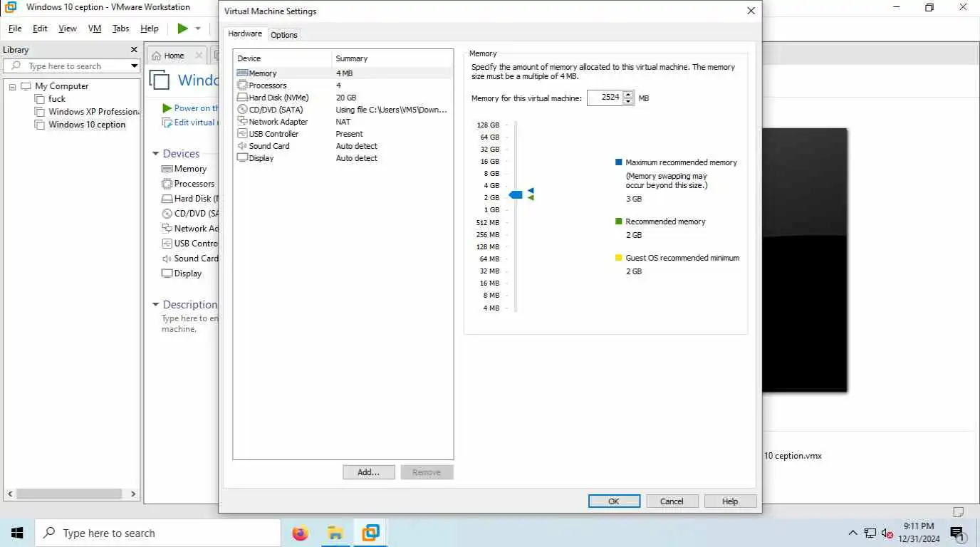This screenshot has height=547, width=980.
Task: Collapse the My Computer tree node
Action: (12, 86)
